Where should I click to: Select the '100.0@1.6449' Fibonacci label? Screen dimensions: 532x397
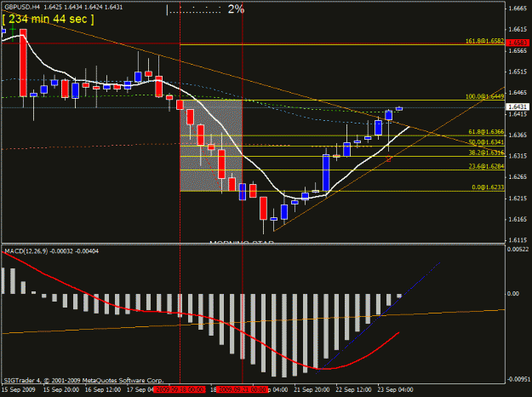click(x=484, y=96)
